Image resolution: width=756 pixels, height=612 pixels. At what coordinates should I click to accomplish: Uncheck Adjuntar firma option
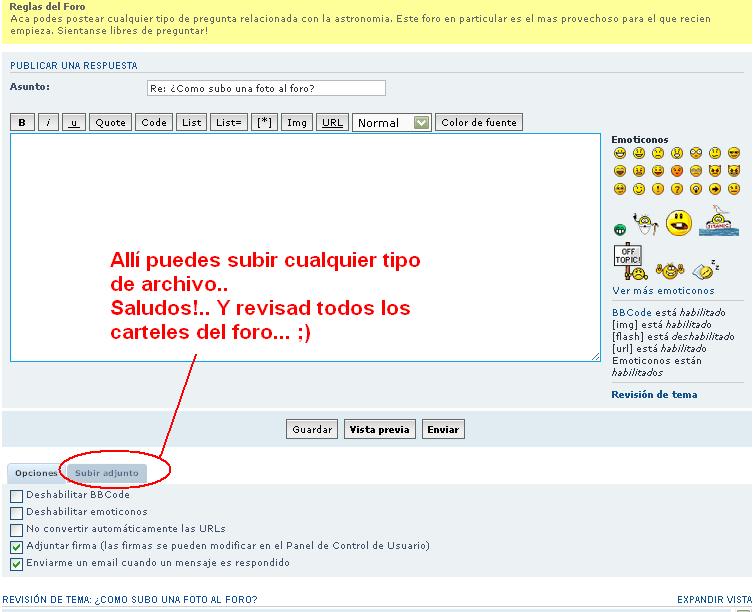click(x=16, y=547)
